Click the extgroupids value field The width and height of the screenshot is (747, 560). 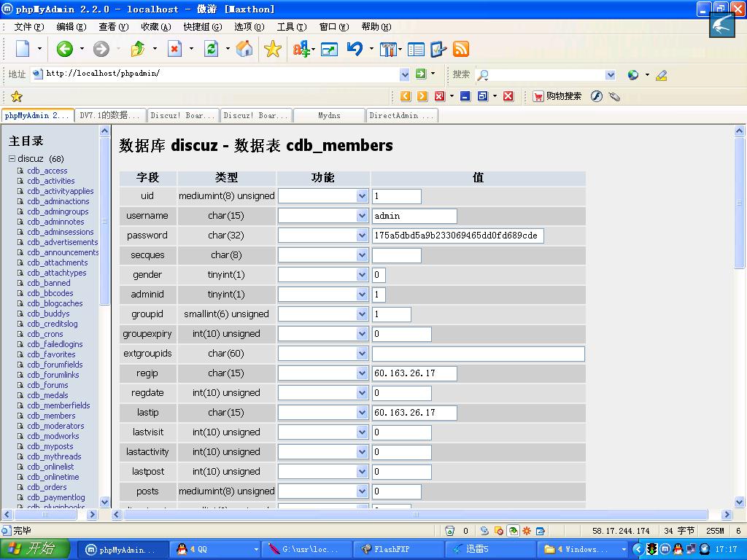pyautogui.click(x=479, y=354)
